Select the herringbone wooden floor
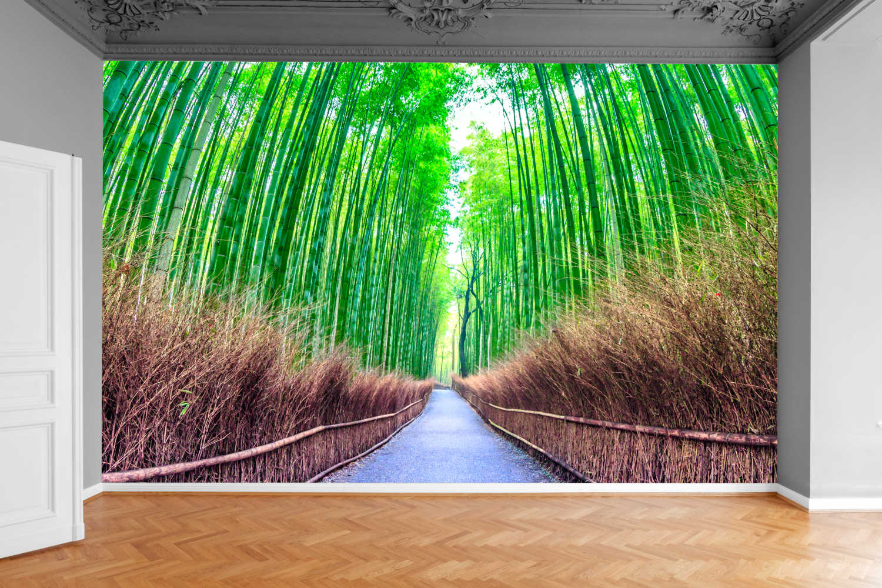 441,547
